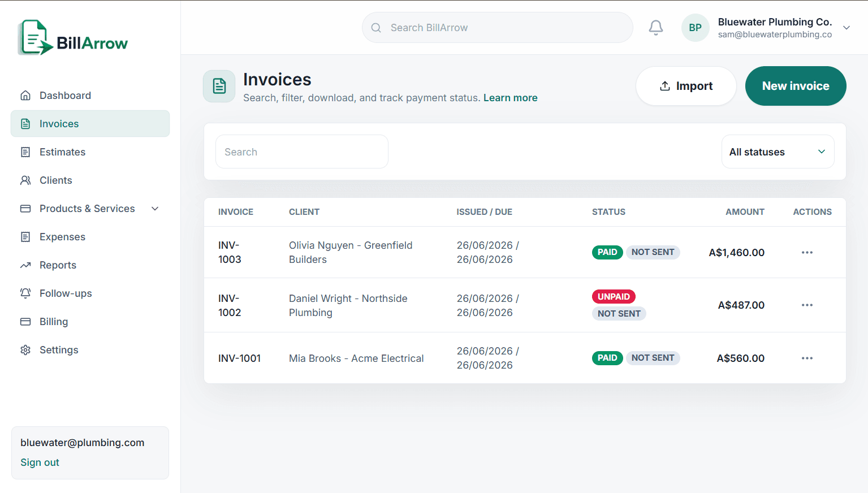
Task: Click the ISSUED / DUE column header
Action: point(485,212)
